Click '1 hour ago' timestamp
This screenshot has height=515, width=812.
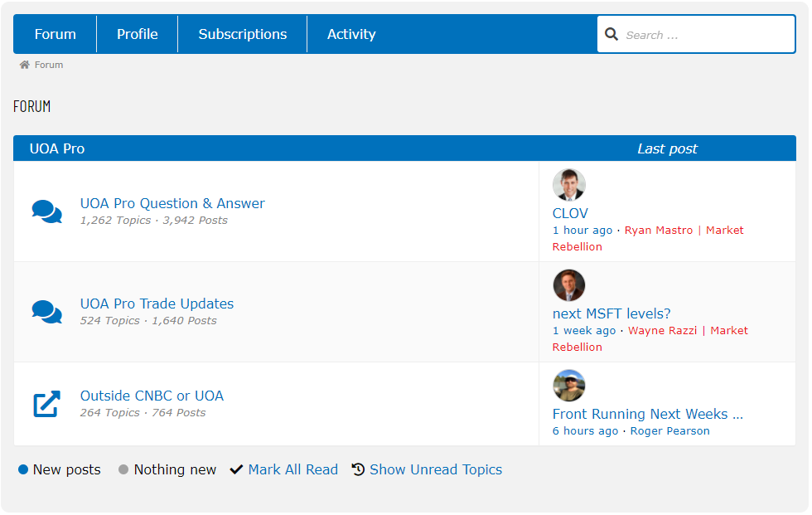(x=582, y=230)
